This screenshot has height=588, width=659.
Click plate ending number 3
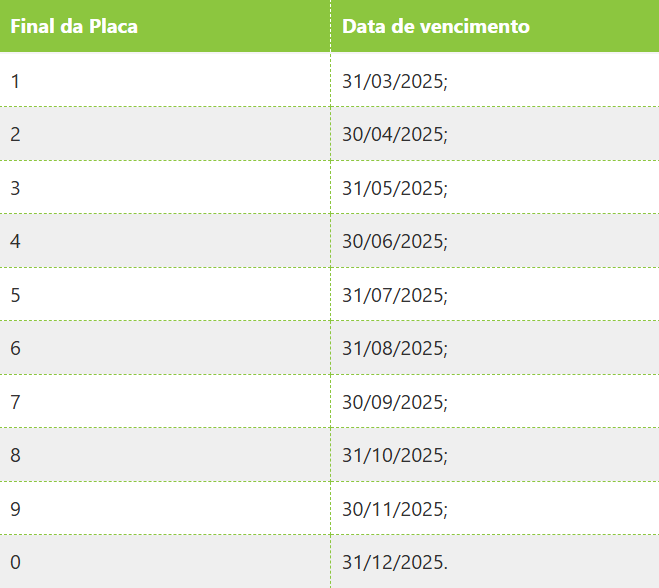click(x=15, y=188)
